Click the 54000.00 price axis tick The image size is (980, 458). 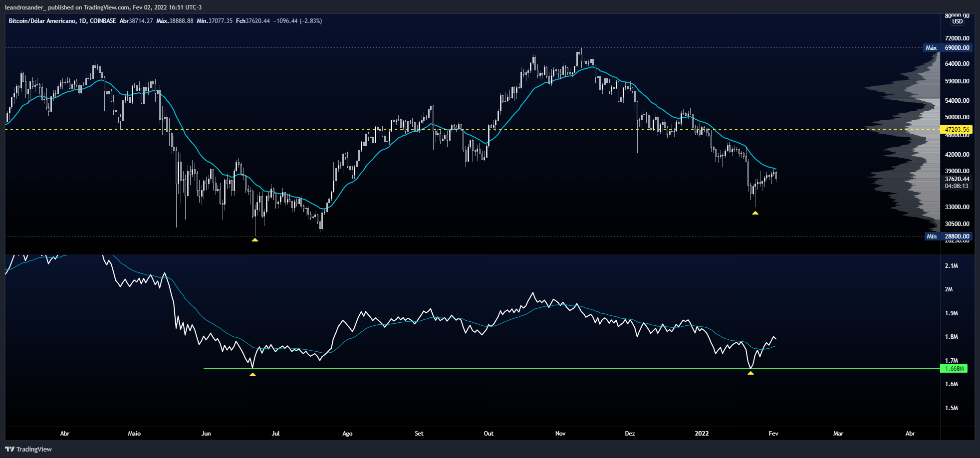click(x=957, y=101)
